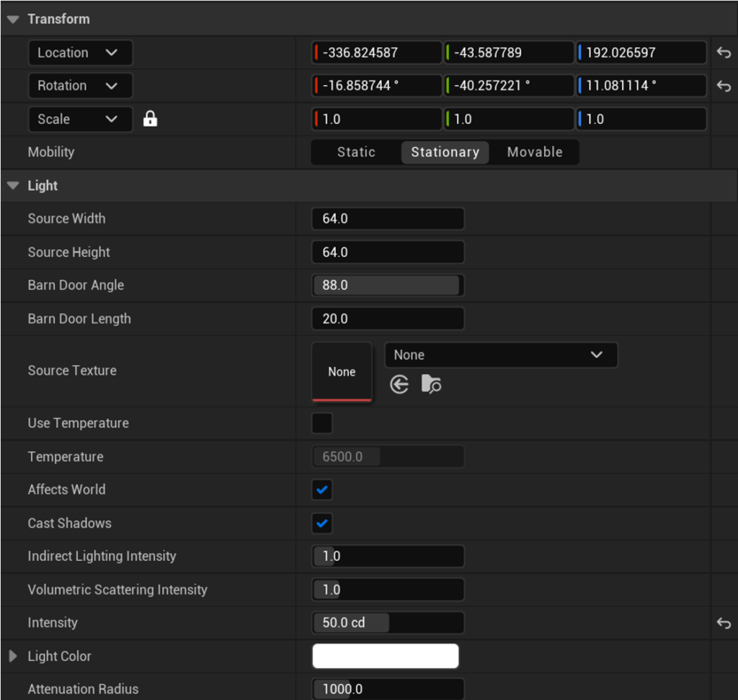Click Indirect Lighting Intensity value field
This screenshot has height=700, width=738.
(388, 556)
